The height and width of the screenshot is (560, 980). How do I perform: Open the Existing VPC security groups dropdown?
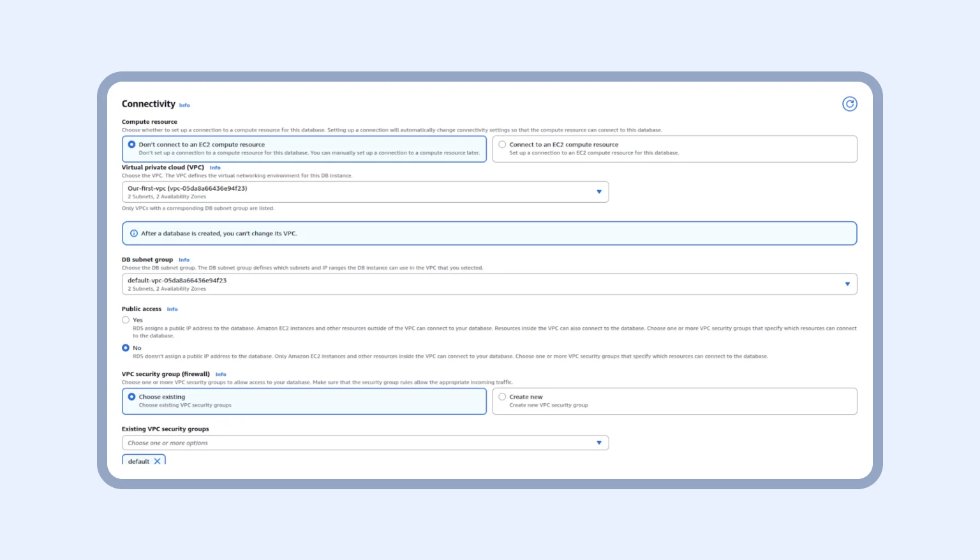coord(365,442)
